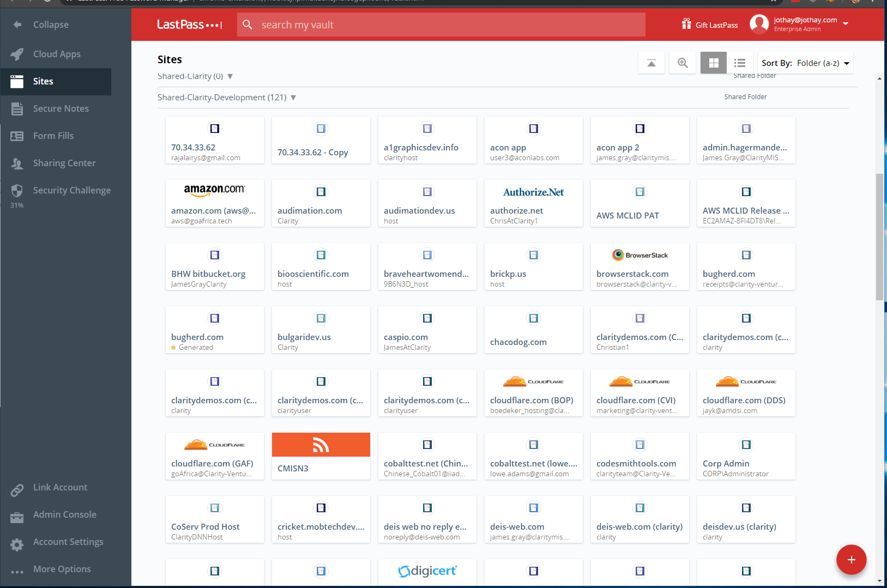Viewport: 887px width, 588px height.
Task: Open brickp.us entry
Action: click(534, 266)
